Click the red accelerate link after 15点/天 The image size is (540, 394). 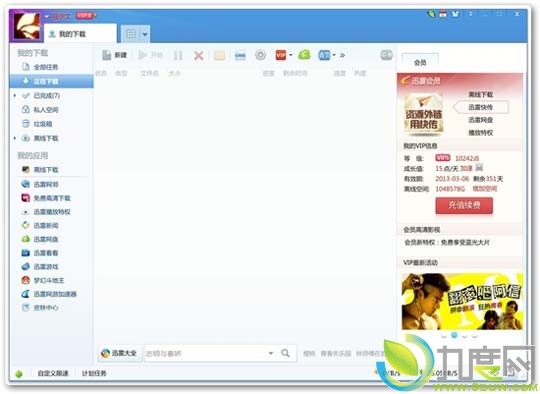tap(466, 168)
